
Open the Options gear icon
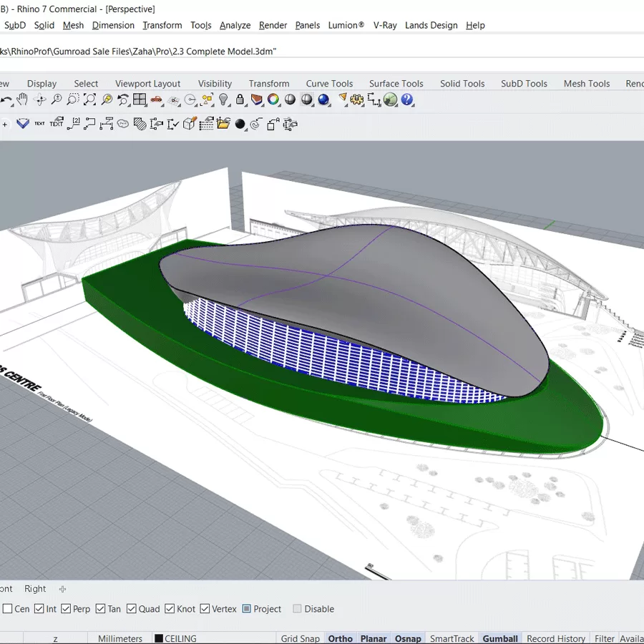click(357, 99)
